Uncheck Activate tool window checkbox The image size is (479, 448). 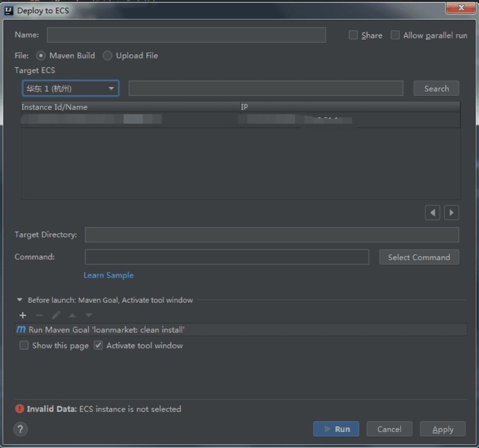98,345
